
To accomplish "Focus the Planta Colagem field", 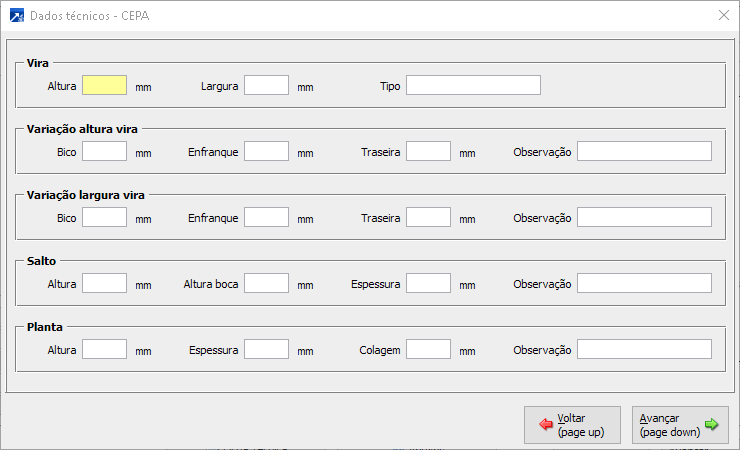I will (428, 350).
